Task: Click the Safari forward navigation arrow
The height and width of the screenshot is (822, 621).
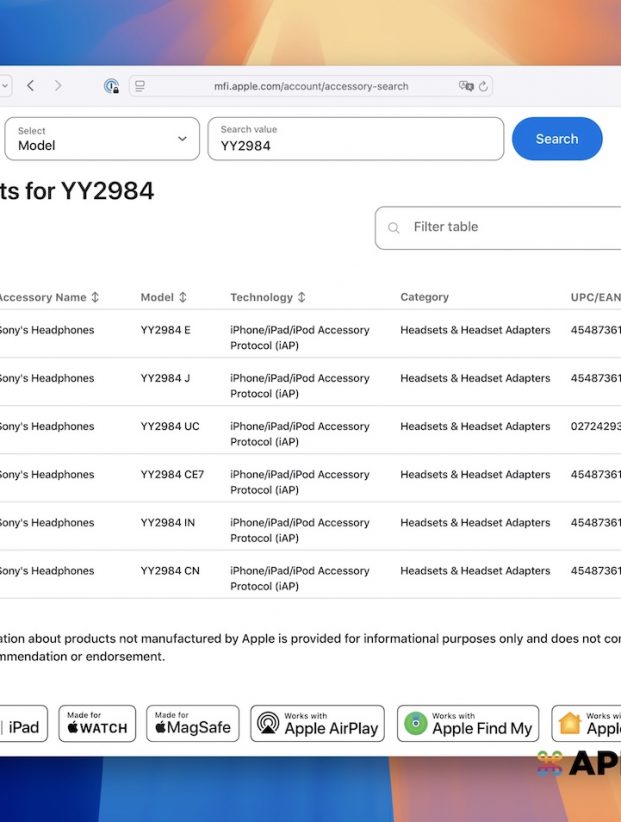Action: coord(58,86)
